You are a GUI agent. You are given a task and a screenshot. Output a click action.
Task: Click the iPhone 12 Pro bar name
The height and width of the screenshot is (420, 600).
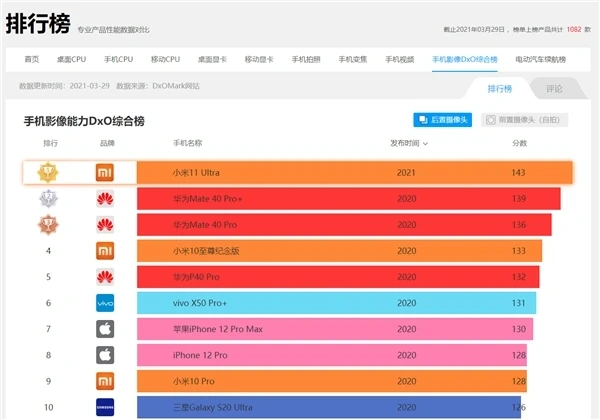[x=200, y=355]
